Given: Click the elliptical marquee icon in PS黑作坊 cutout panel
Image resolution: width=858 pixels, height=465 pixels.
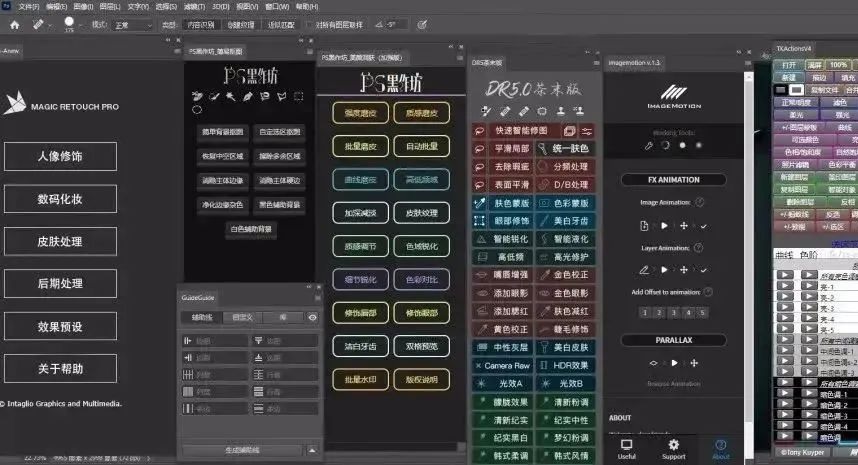Looking at the screenshot, I should tap(197, 109).
